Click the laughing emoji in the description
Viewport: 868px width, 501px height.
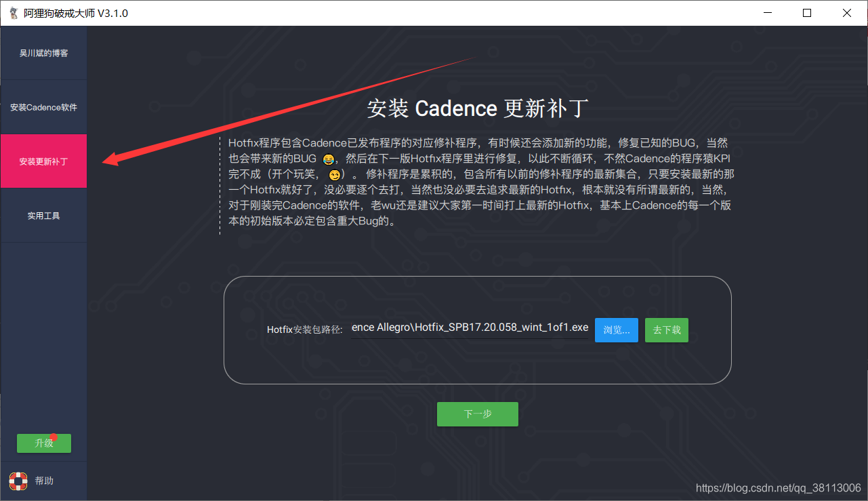329,159
